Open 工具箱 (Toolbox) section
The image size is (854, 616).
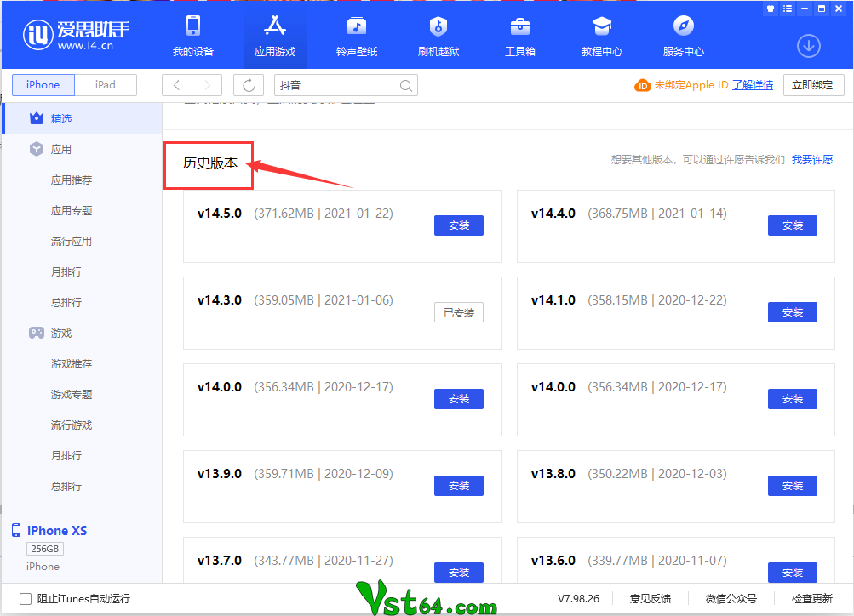(x=519, y=36)
